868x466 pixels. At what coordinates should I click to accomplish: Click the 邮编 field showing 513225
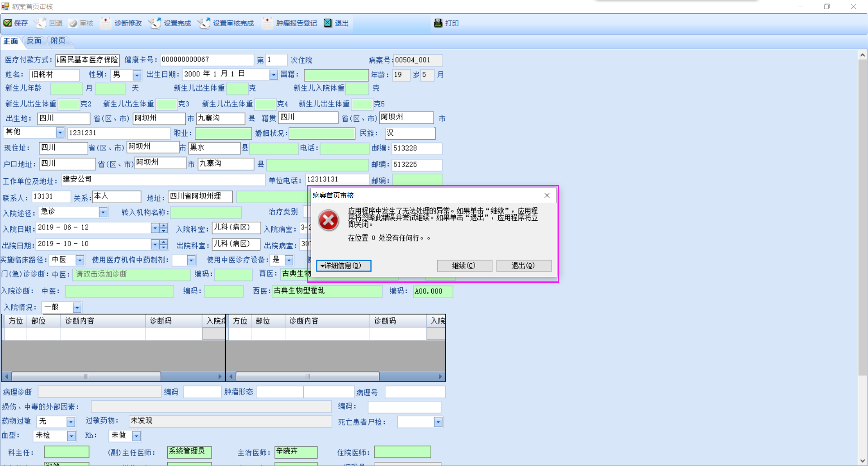[417, 165]
